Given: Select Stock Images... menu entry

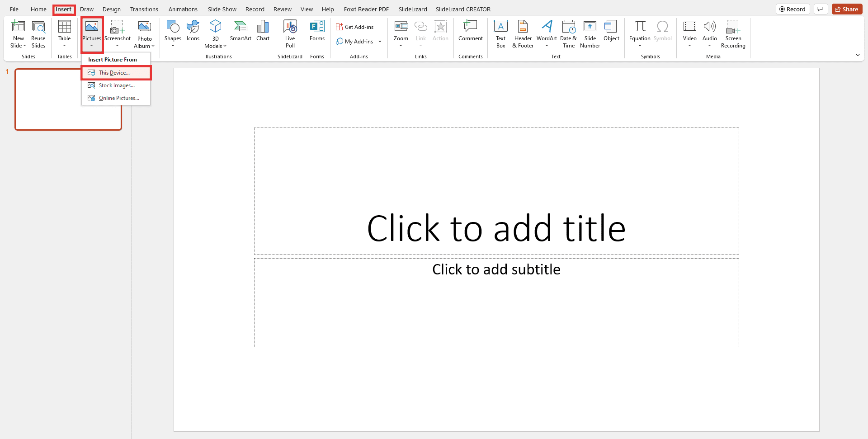Looking at the screenshot, I should coord(116,85).
